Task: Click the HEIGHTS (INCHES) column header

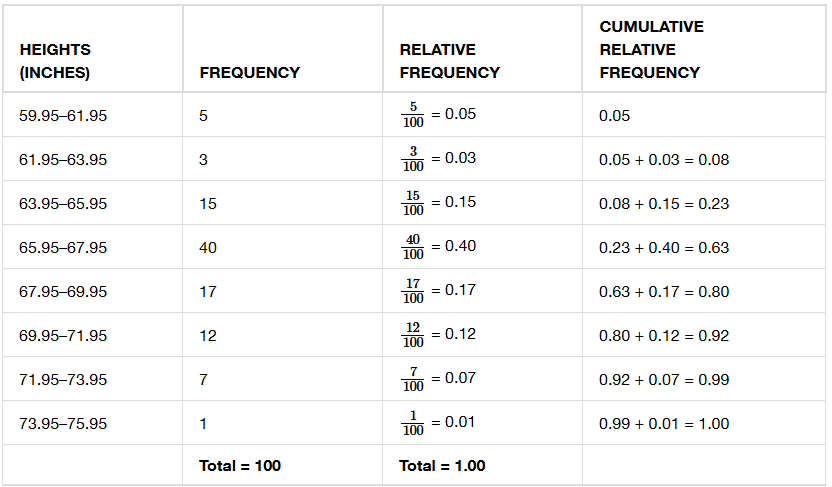Action: coord(55,61)
